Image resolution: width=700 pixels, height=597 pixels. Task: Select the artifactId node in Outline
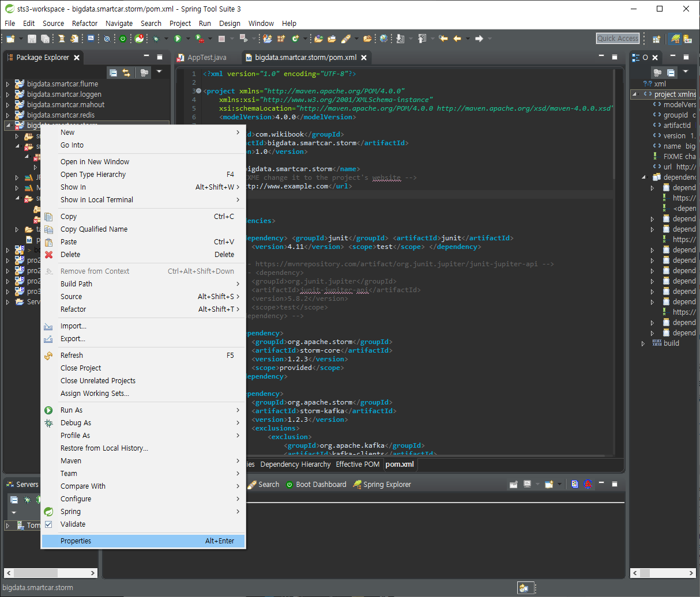677,126
